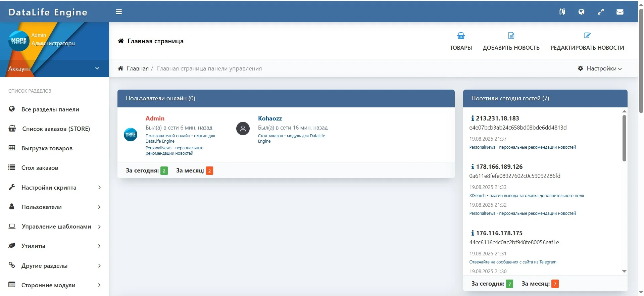Expand Пользователи section chevron
Image resolution: width=644 pixels, height=296 pixels.
[x=99, y=207]
